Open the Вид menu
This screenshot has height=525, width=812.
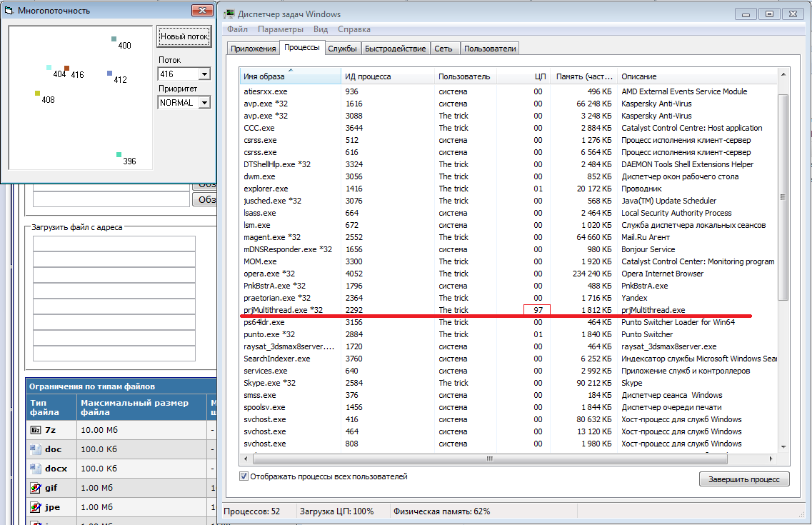[321, 29]
